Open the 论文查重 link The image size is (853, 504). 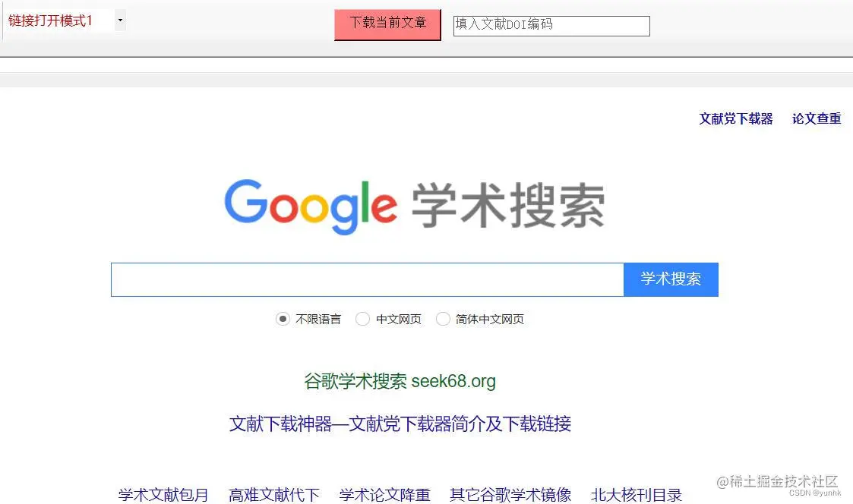(817, 118)
